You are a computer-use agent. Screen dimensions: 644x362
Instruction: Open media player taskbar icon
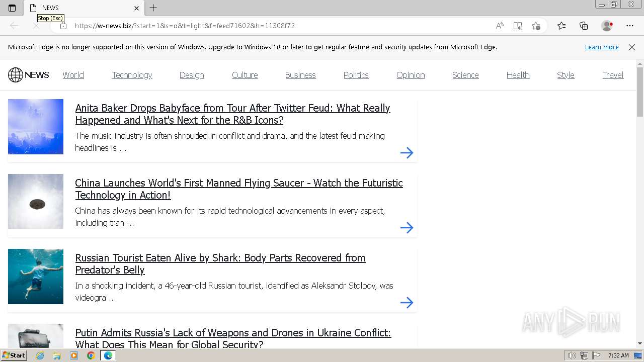(x=74, y=355)
